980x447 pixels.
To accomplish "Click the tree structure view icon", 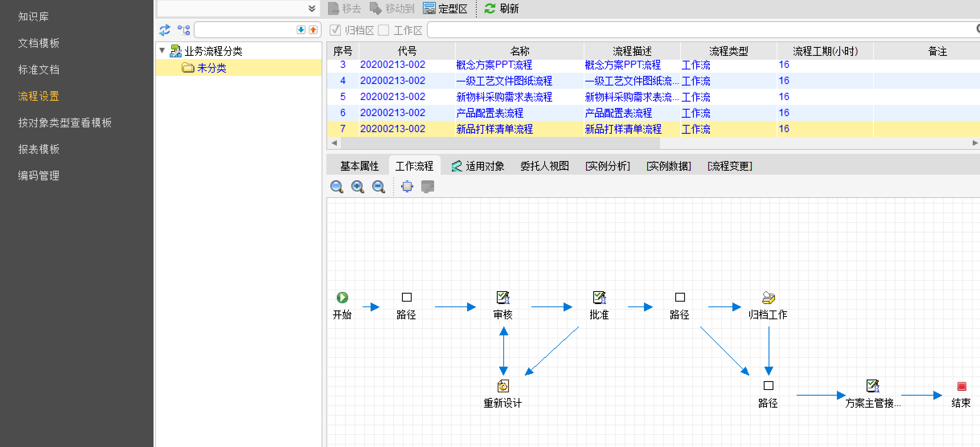I will tap(184, 30).
